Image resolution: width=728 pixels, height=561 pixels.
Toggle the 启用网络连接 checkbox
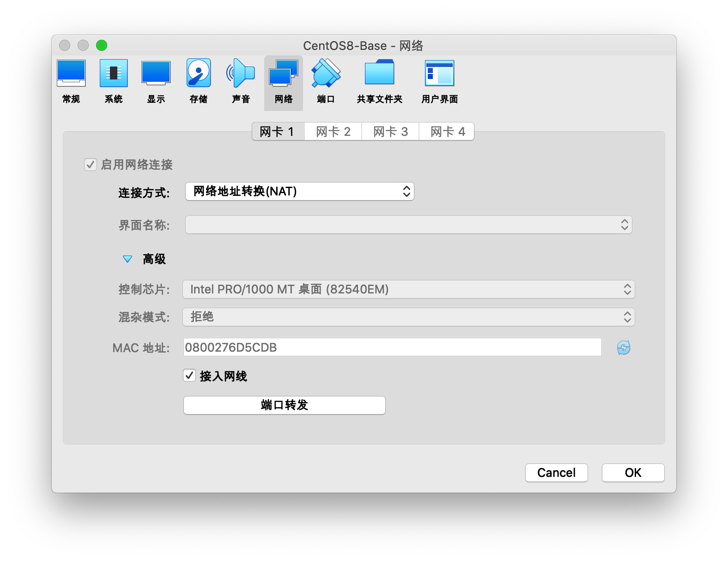click(91, 165)
